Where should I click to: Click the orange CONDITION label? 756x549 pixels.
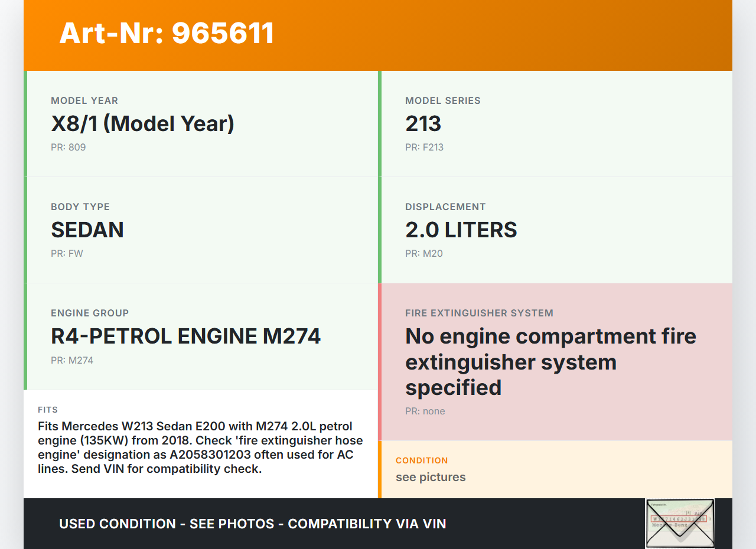422,460
